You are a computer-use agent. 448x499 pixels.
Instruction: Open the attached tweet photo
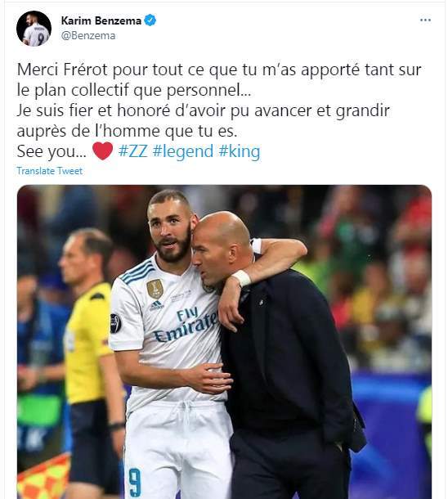tap(224, 342)
